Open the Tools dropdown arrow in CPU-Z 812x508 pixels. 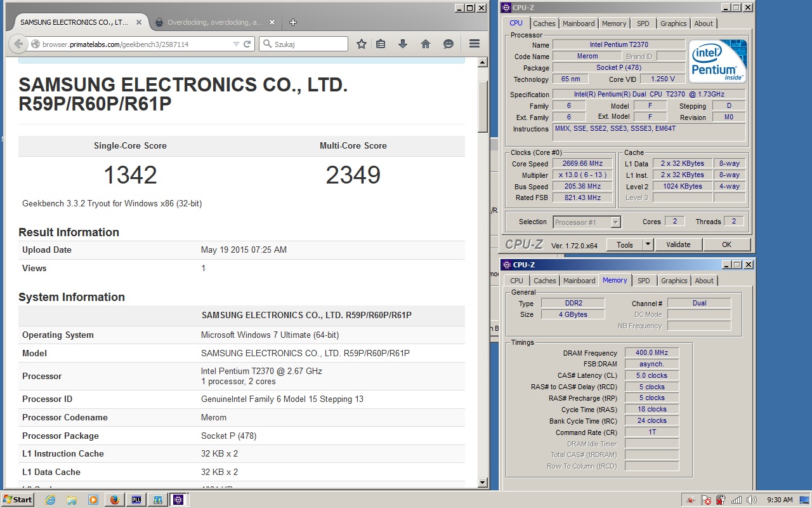pos(648,244)
